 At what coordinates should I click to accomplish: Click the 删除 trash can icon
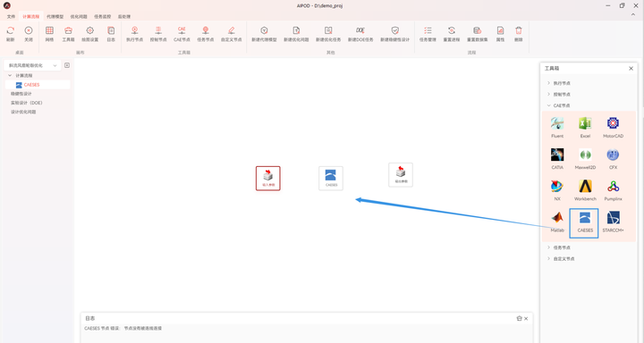tap(518, 30)
